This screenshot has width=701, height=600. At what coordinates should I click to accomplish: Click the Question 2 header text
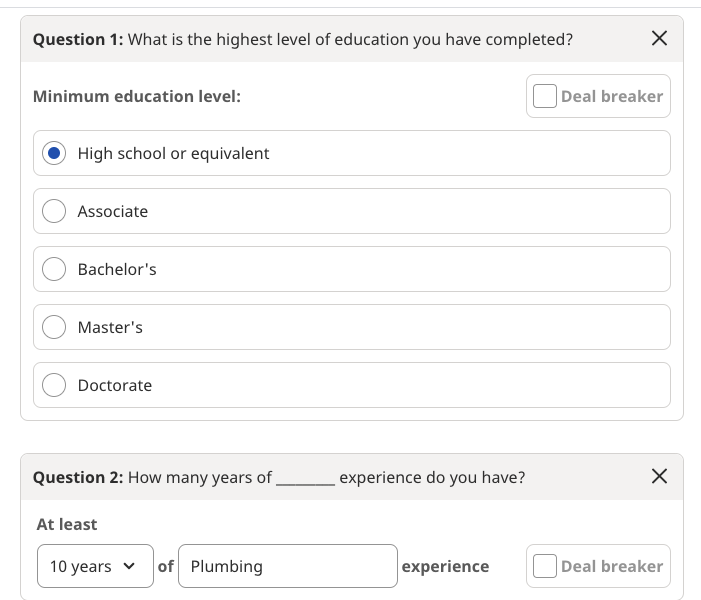[x=278, y=477]
